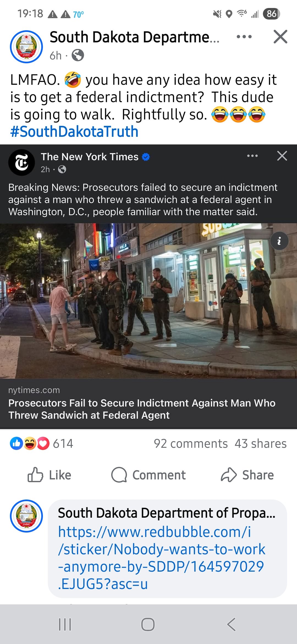297x644 pixels.
Task: Tap the Android home navigation button
Action: pos(148,624)
